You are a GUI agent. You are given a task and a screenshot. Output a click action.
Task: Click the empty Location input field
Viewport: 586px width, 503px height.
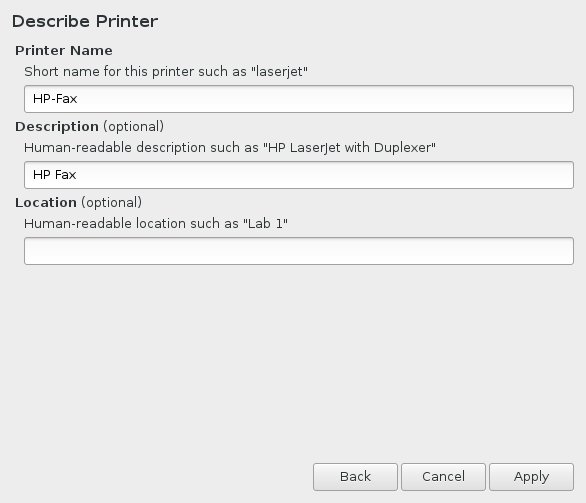point(299,251)
